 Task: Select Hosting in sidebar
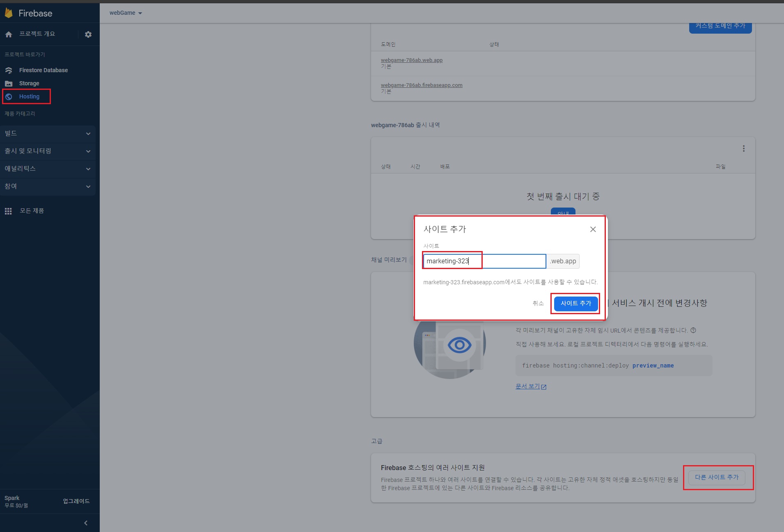(29, 96)
